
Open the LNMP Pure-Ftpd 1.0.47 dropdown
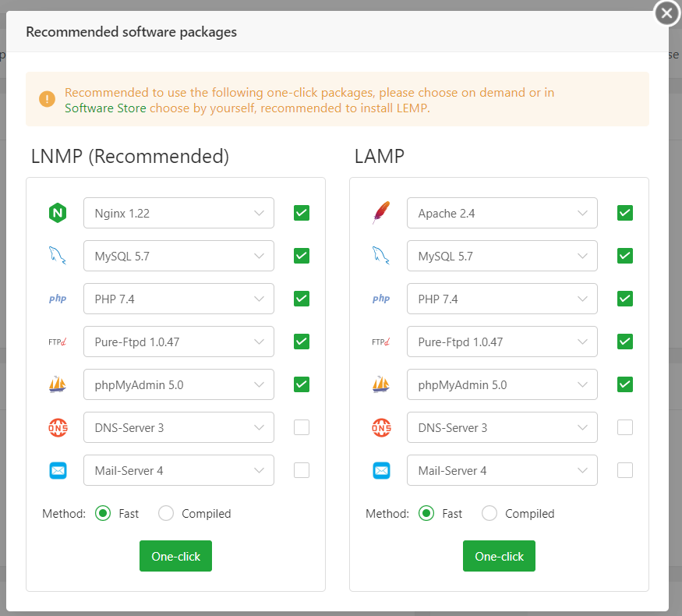coord(178,342)
